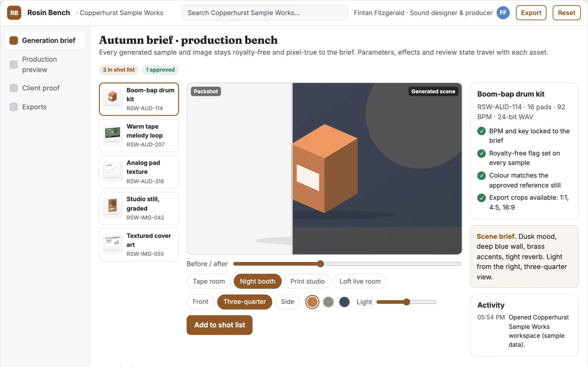The height and width of the screenshot is (367, 588).
Task: Add to shot list
Action: pyautogui.click(x=219, y=325)
